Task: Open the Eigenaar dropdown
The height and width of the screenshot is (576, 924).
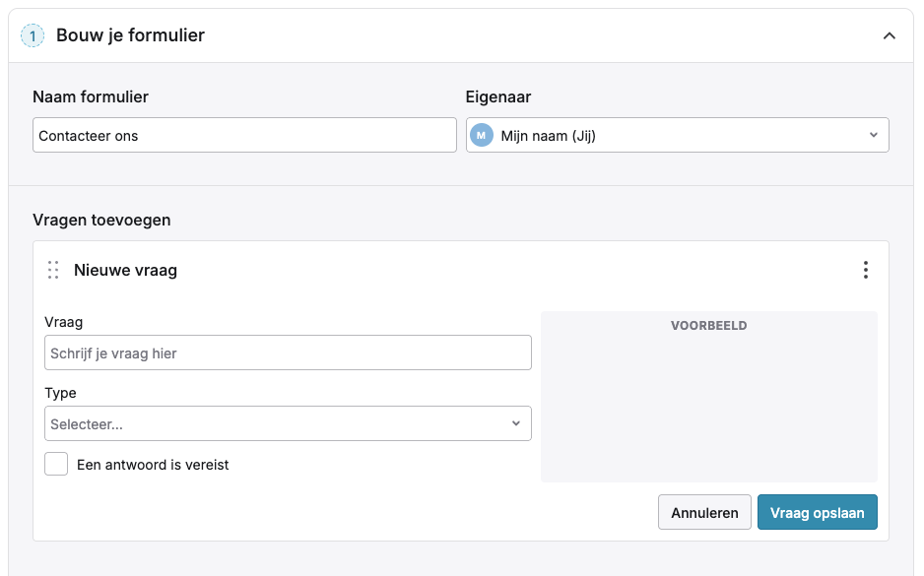Action: (x=677, y=135)
